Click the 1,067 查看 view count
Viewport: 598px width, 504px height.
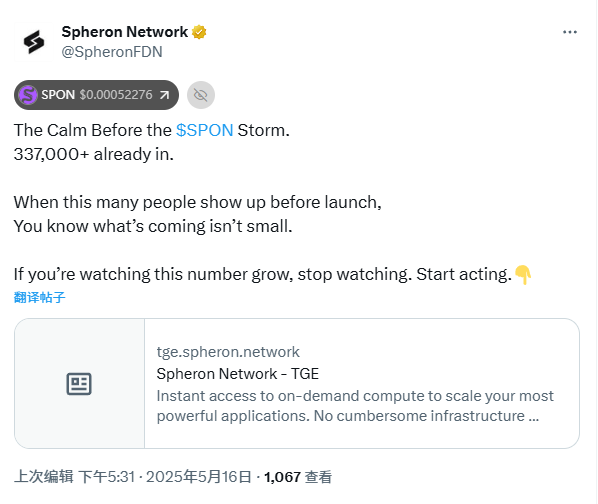point(298,477)
